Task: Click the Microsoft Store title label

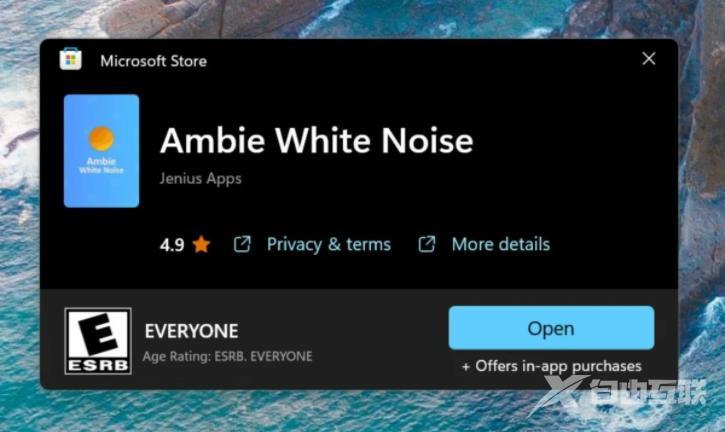Action: [154, 61]
